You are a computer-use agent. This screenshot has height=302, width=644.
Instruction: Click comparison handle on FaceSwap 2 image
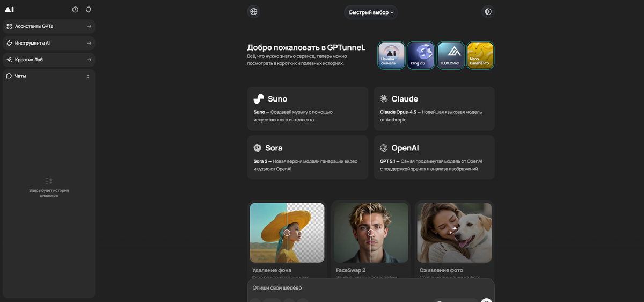point(371,233)
